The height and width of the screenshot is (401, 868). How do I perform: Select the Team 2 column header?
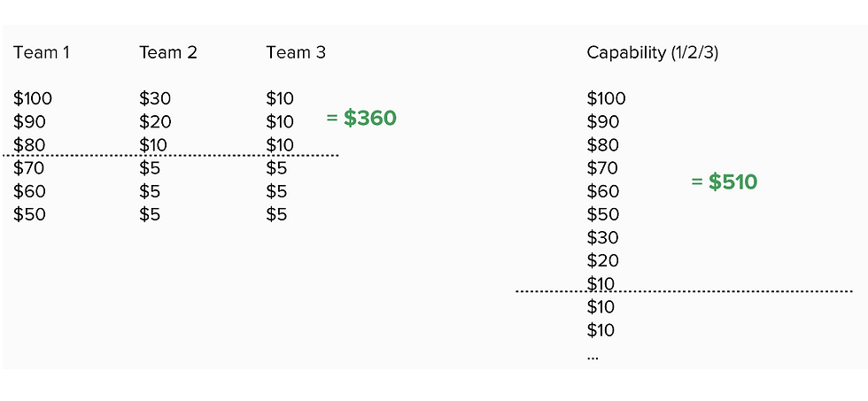(x=167, y=53)
